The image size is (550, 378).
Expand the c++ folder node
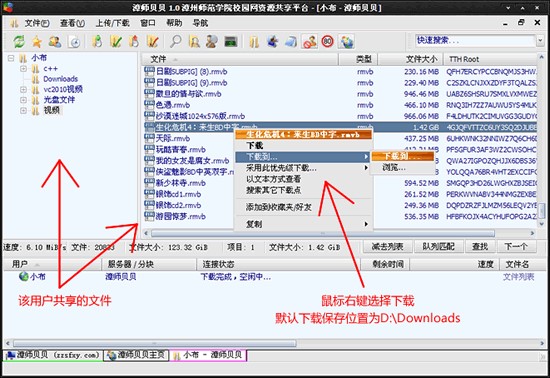coord(23,69)
